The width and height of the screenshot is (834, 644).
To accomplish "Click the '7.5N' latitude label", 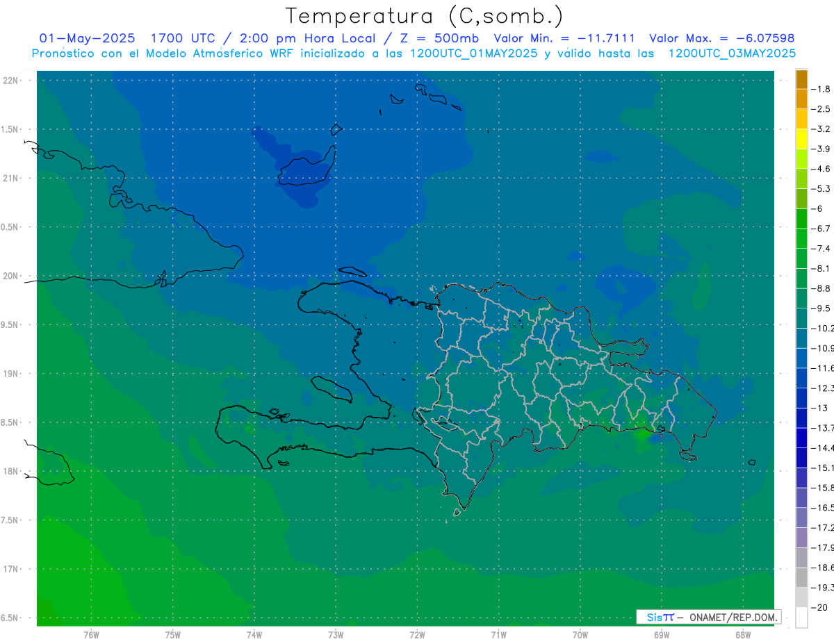I will [10, 520].
